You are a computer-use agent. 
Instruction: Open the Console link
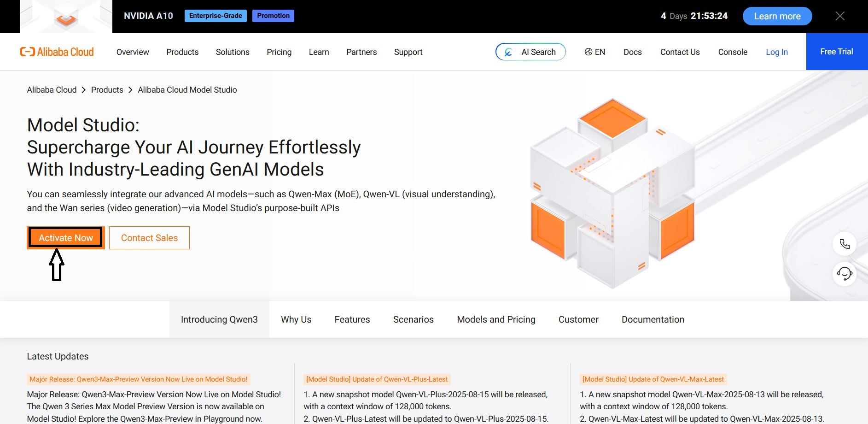tap(733, 52)
